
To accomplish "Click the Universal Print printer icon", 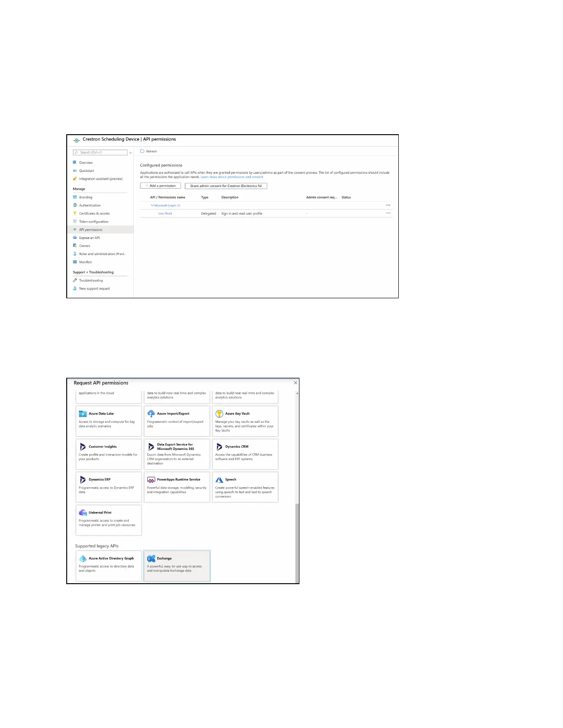I will (x=83, y=512).
